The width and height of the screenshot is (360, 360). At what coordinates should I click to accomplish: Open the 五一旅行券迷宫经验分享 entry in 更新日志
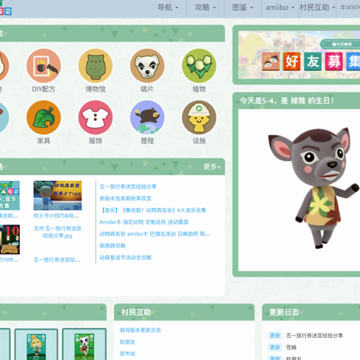point(314,336)
